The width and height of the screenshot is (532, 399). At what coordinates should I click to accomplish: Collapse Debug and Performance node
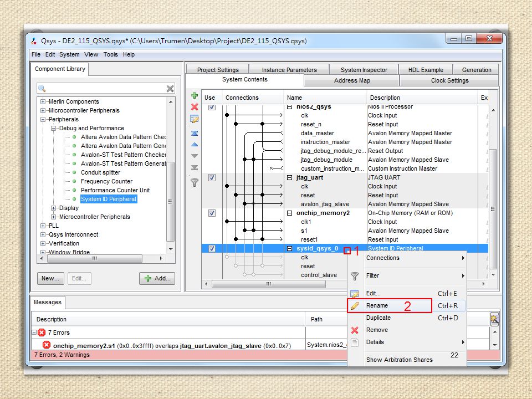53,128
